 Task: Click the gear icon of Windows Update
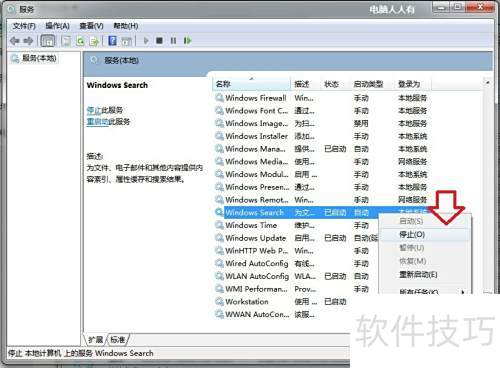coord(219,238)
